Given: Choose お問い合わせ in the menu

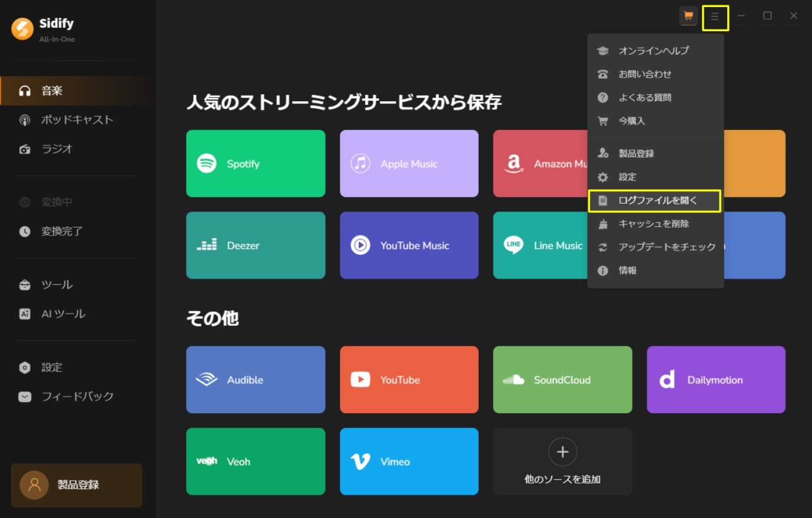Looking at the screenshot, I should coord(655,75).
